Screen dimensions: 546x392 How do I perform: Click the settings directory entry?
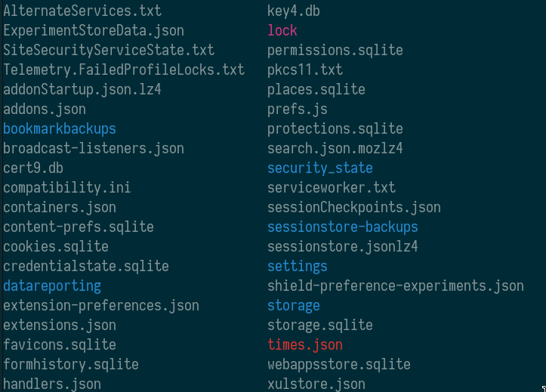coord(298,266)
